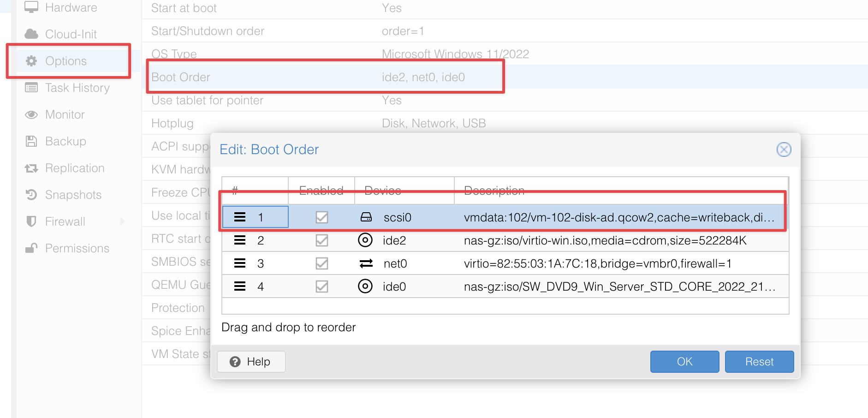Expand the Firewall submenu arrow

pyautogui.click(x=122, y=221)
